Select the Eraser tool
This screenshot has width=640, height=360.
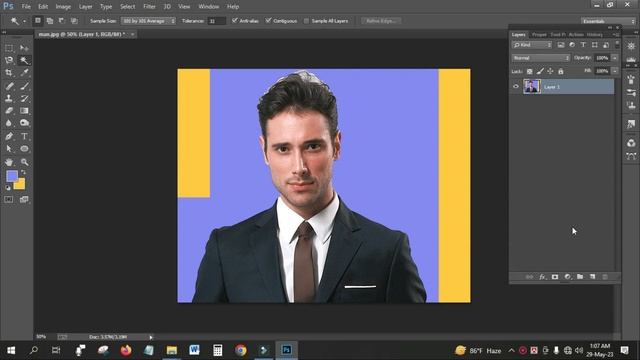pyautogui.click(x=9, y=111)
